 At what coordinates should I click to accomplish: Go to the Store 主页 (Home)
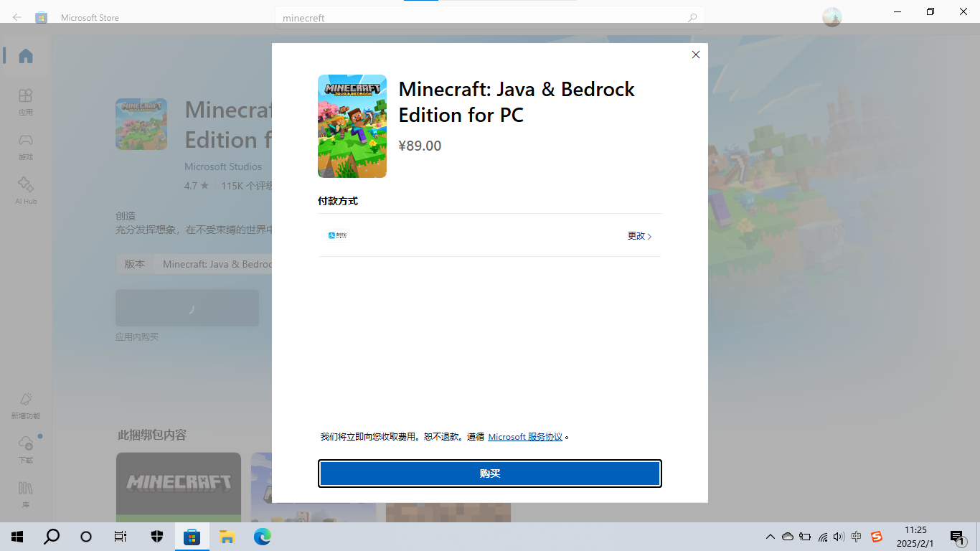point(25,57)
